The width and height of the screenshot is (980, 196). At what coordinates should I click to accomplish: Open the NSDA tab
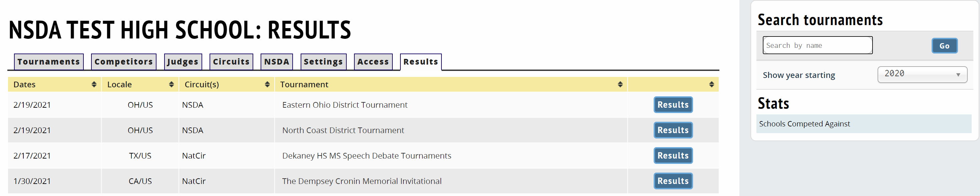(277, 62)
